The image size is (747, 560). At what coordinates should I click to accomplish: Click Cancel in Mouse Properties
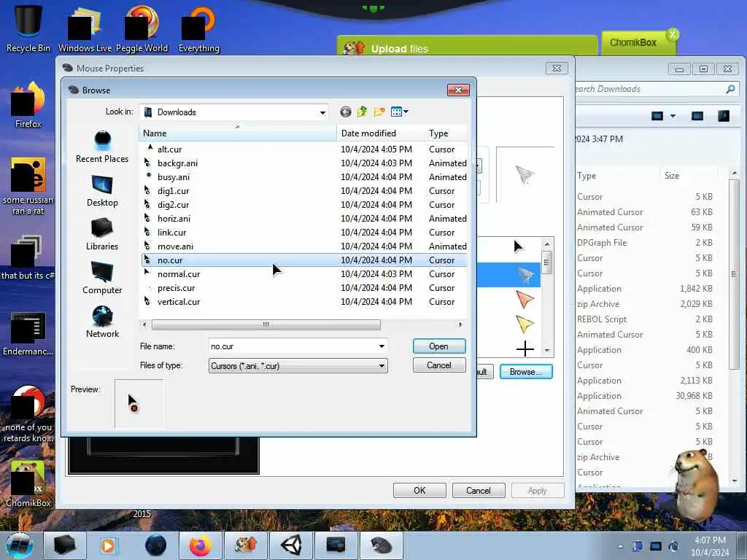click(x=479, y=491)
